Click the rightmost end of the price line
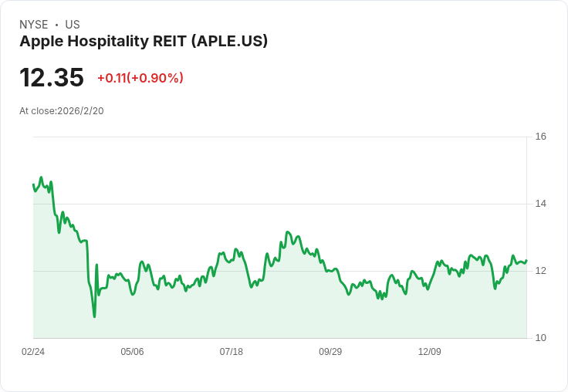568x392 pixels. coord(526,260)
